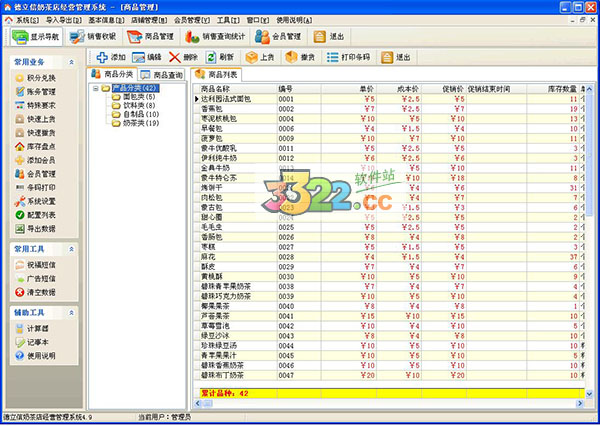The height and width of the screenshot is (426, 600).
Task: Sort by the 商品名称 column header
Action: (x=238, y=89)
